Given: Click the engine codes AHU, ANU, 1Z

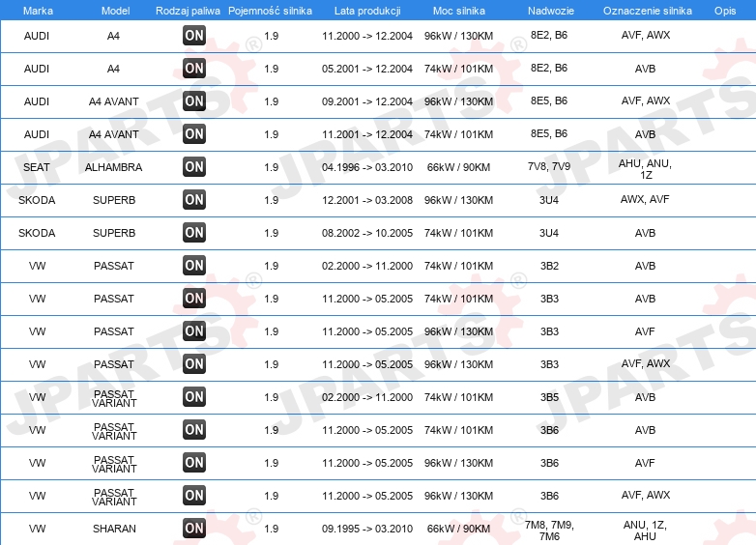Looking at the screenshot, I should (646, 169).
